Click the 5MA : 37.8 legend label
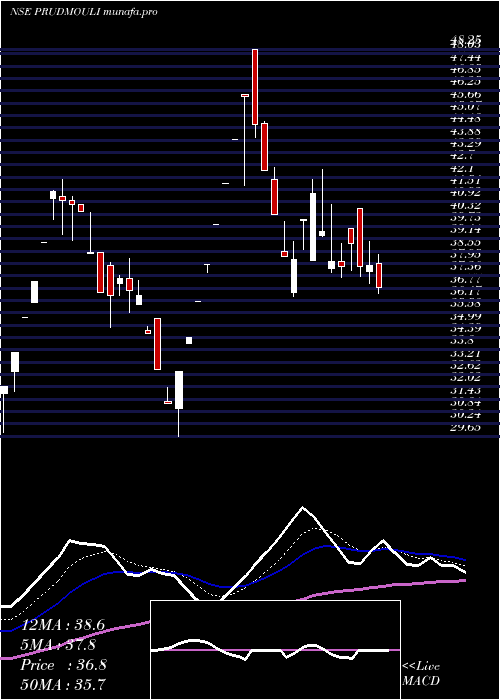The width and height of the screenshot is (500, 700). point(58,645)
